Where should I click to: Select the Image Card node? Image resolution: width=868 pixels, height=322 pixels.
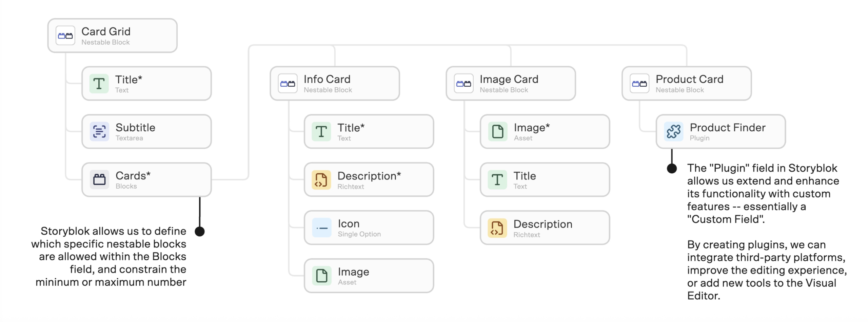[511, 83]
